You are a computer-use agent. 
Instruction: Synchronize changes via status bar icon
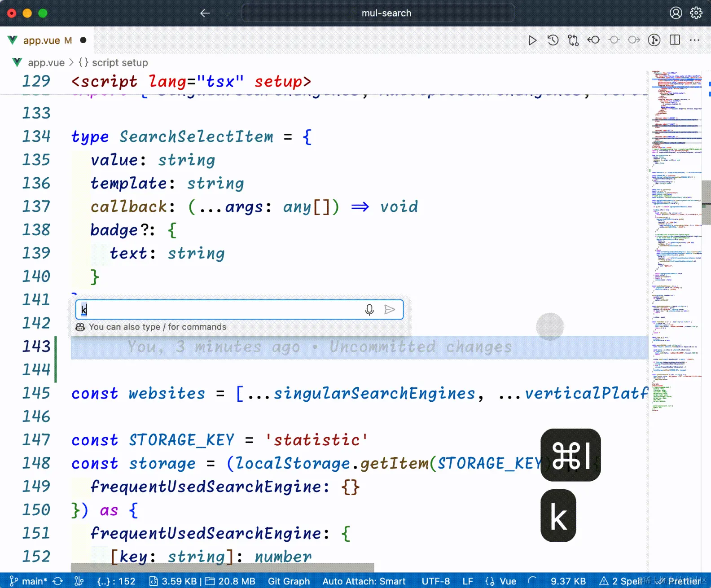click(x=58, y=581)
